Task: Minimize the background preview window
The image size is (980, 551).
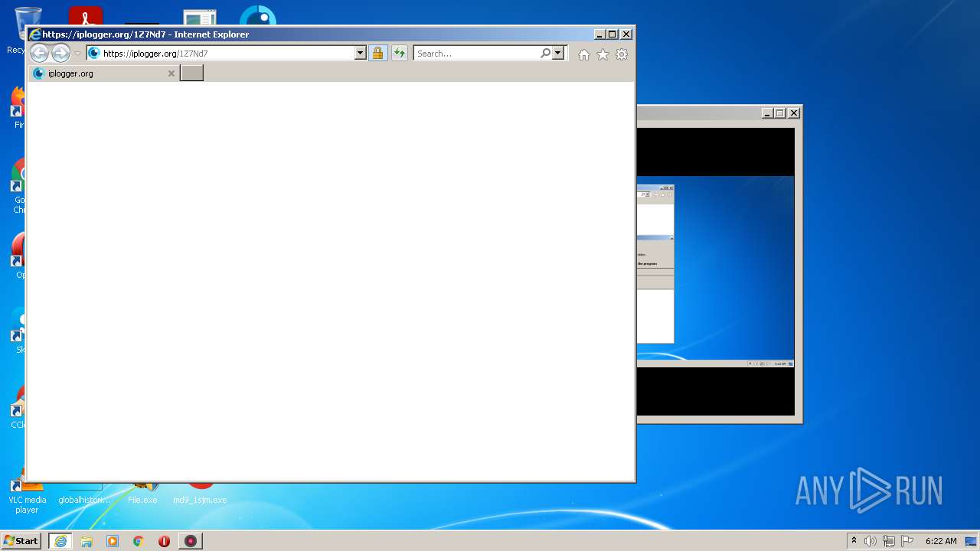Action: 767,113
